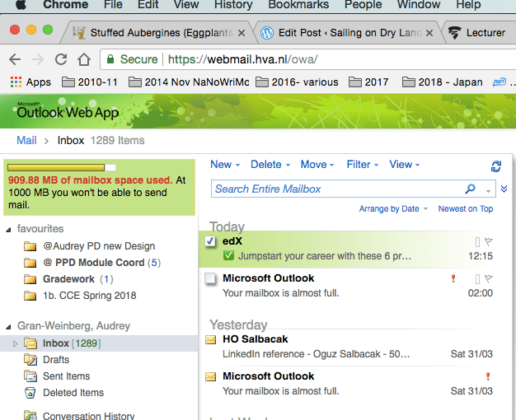The height and width of the screenshot is (420, 516).
Task: Open the Bookmarks menu
Action: (298, 5)
